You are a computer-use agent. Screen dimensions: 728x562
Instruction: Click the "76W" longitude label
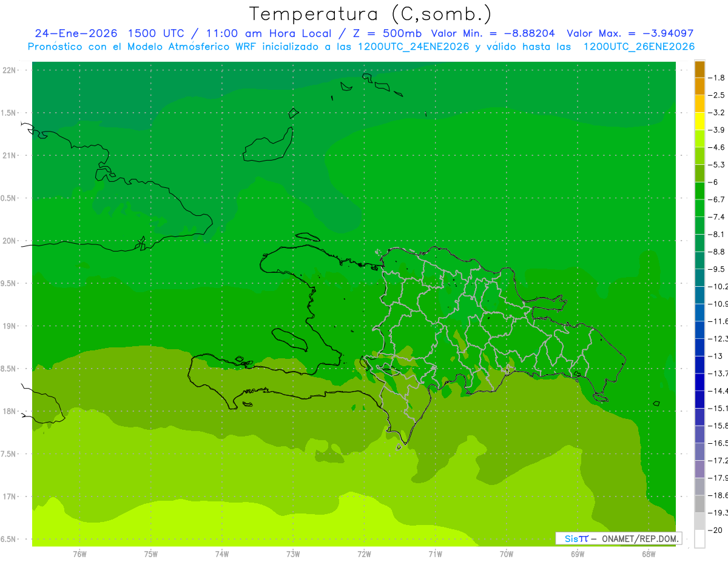click(79, 554)
